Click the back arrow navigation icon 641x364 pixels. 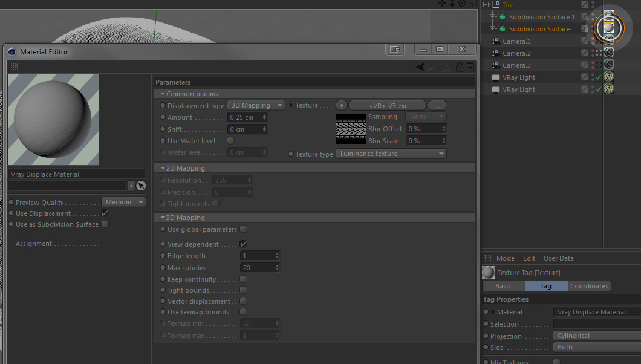tap(420, 67)
